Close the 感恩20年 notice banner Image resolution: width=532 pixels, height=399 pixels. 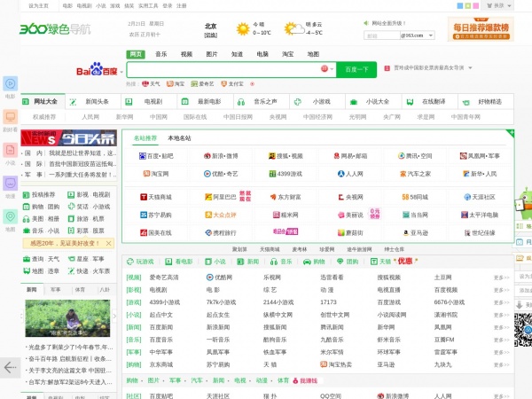click(x=108, y=243)
